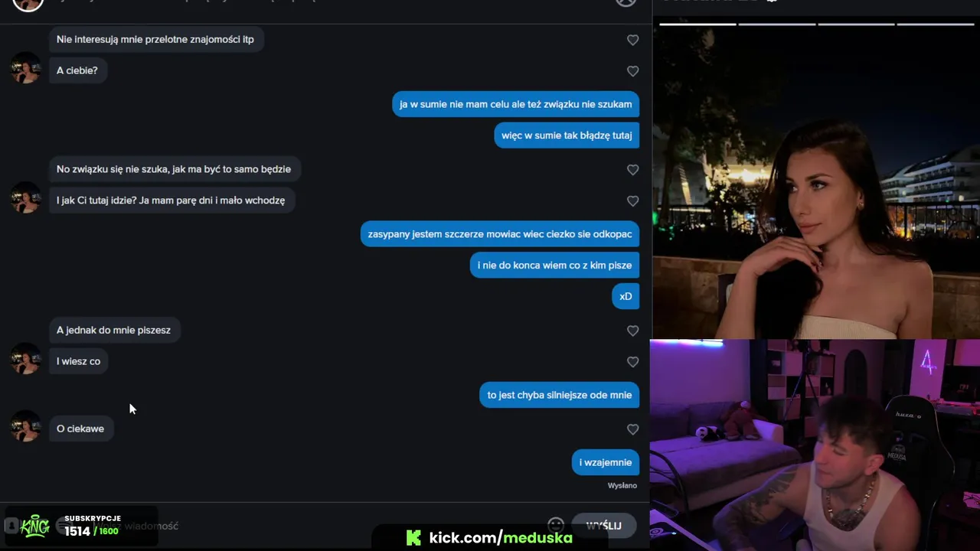Screen dimensions: 980x551
Task: View the profile photo of the woman
Action: click(816, 182)
